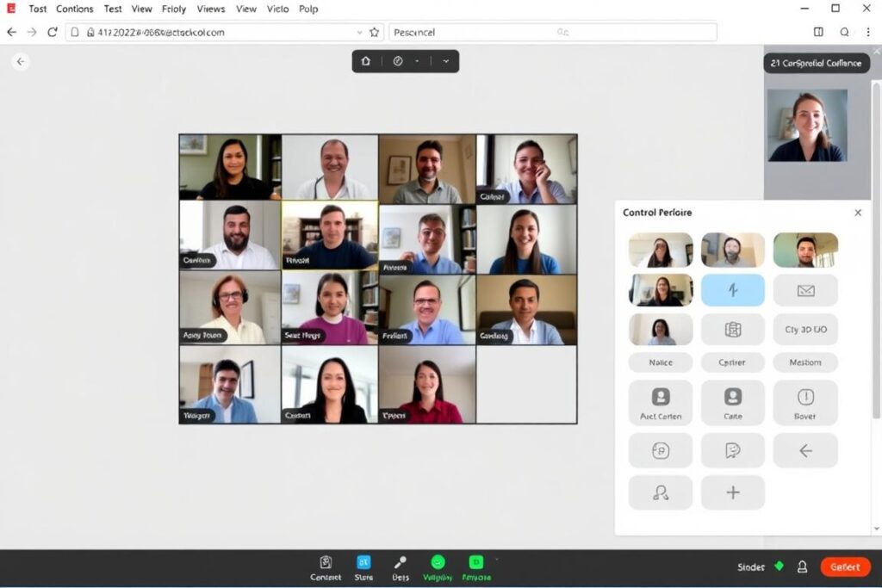The image size is (882, 588).
Task: Open the Contions menu
Action: pyautogui.click(x=74, y=9)
